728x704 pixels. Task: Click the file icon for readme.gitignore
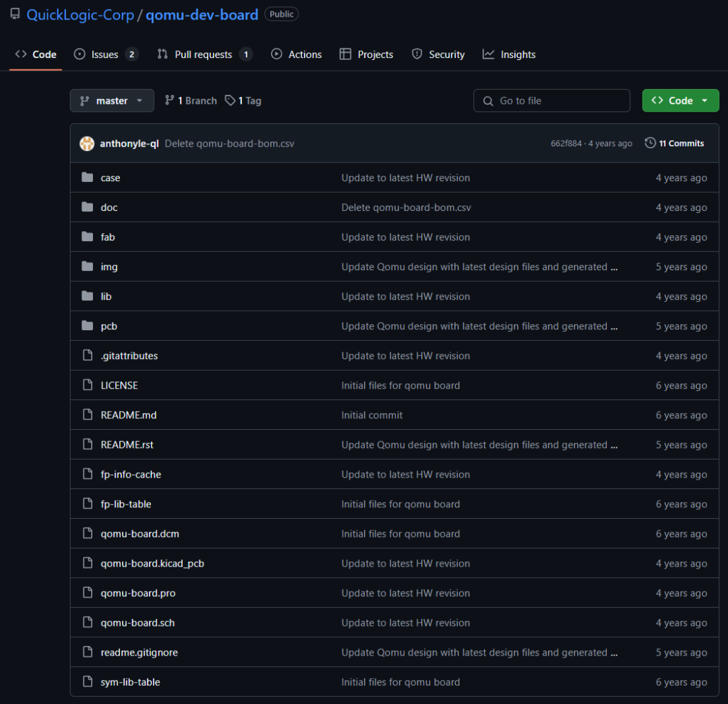click(x=87, y=652)
